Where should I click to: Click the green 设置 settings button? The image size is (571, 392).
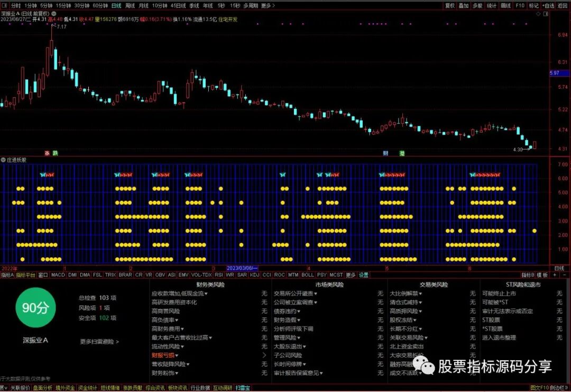(364, 275)
